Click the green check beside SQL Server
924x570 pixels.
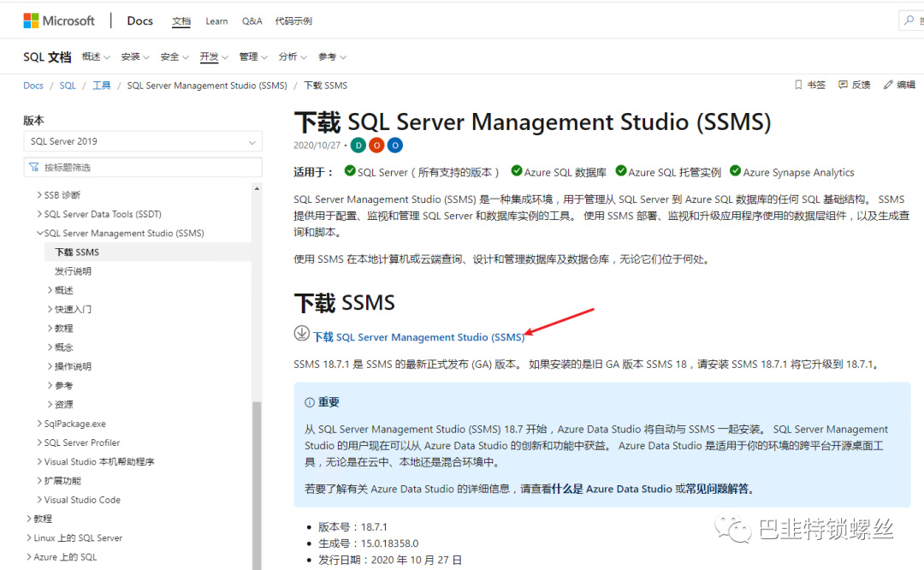pos(350,171)
